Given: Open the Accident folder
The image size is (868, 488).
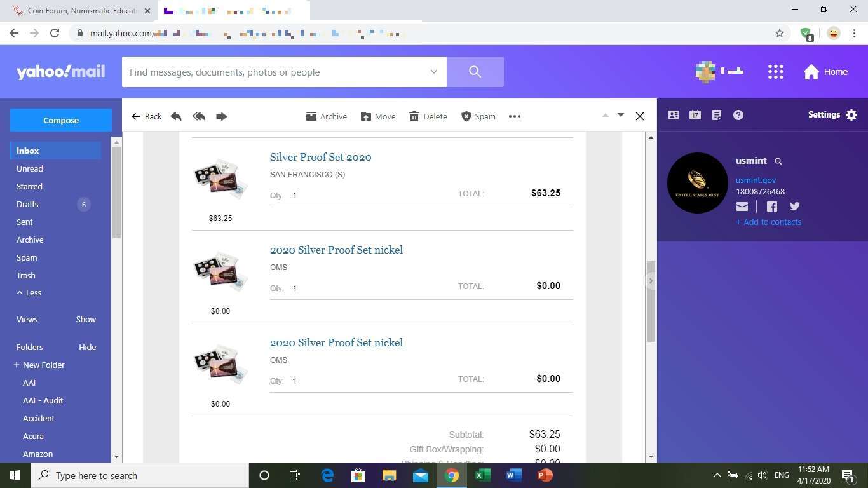Looking at the screenshot, I should [39, 418].
